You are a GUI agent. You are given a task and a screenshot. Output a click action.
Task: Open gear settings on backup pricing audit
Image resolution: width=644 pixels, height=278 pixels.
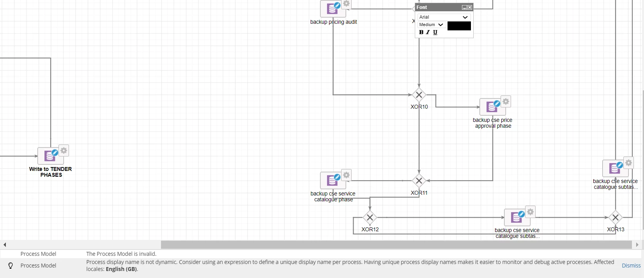pos(346,4)
